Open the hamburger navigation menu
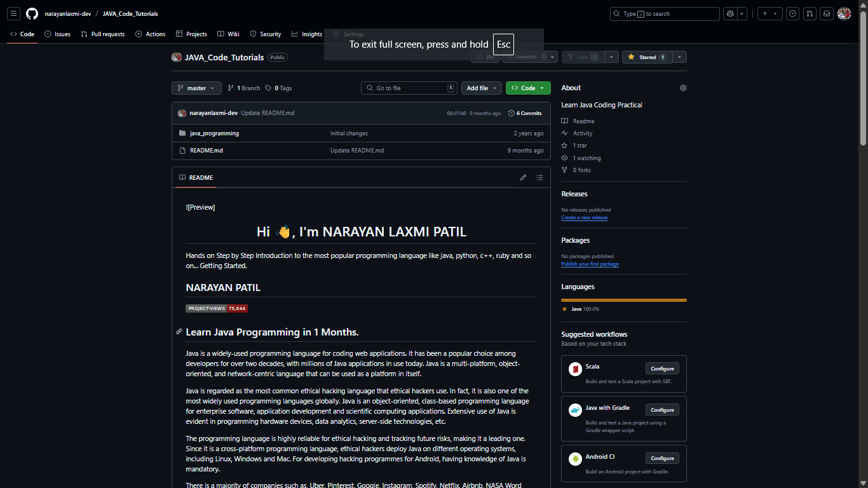Screen dimensions: 868x488 [x=14, y=13]
